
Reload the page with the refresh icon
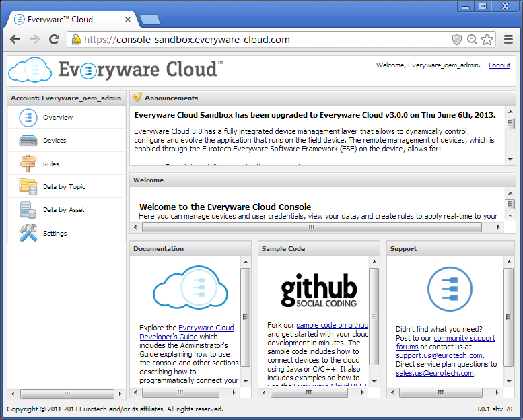pyautogui.click(x=54, y=39)
